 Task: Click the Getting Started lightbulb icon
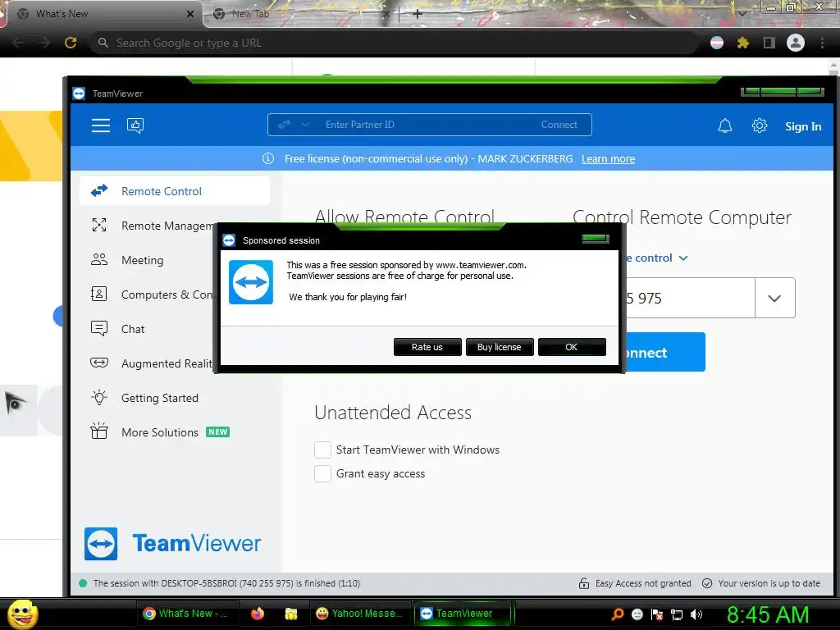(x=99, y=398)
